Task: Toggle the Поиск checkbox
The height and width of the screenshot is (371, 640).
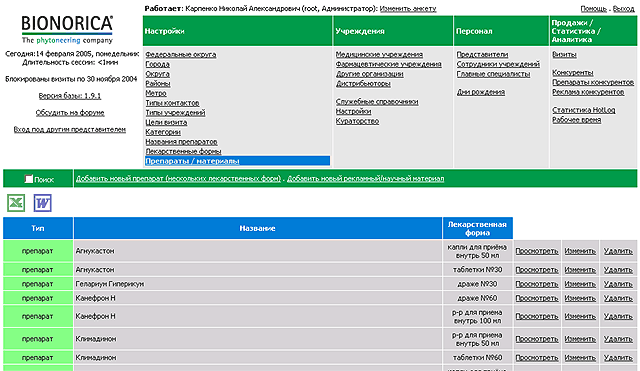Action: [28, 179]
